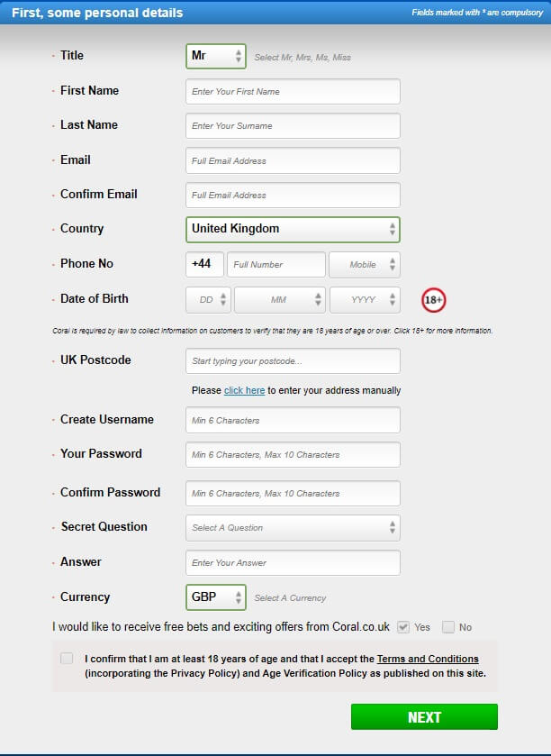
Task: Follow the 'click here' manual address link
Action: 244,390
